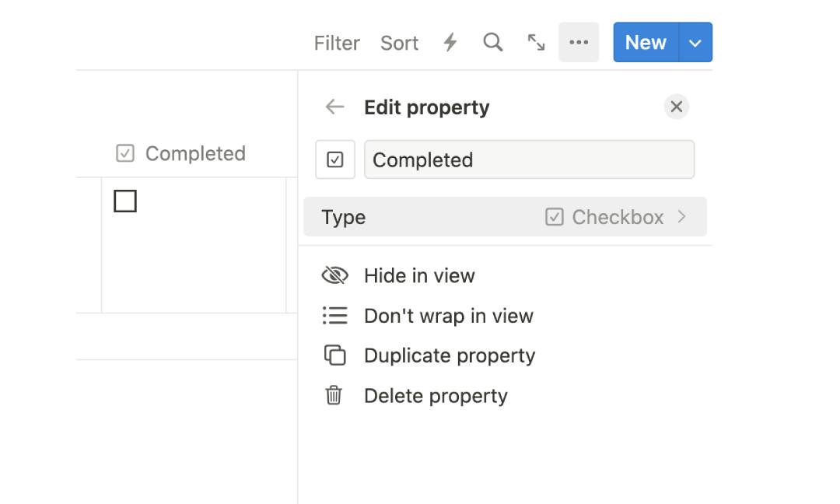
Task: Select the eye icon next to Hide in view
Action: (334, 275)
